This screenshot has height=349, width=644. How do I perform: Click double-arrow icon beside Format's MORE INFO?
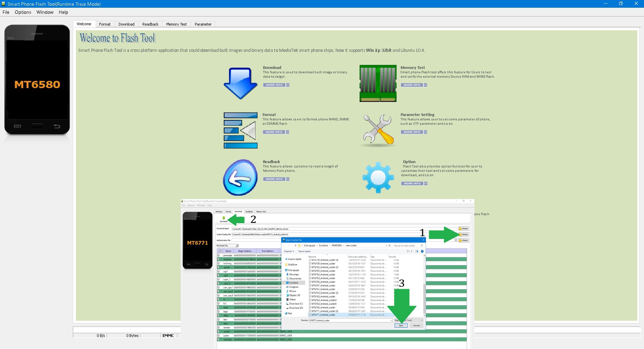(287, 132)
